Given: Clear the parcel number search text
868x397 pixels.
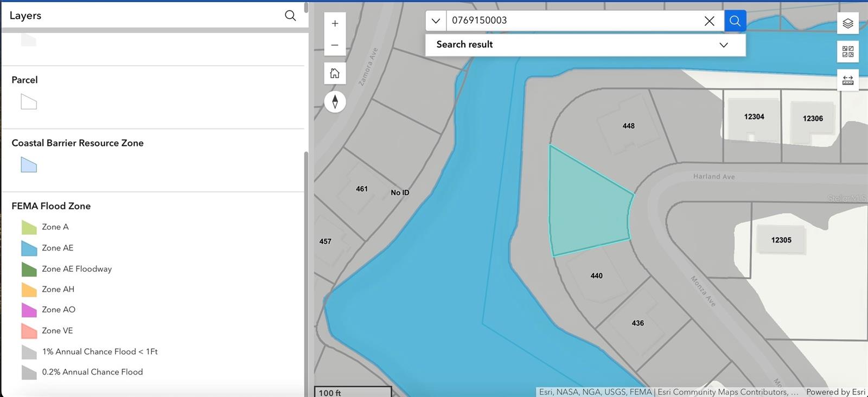Looking at the screenshot, I should pos(709,21).
